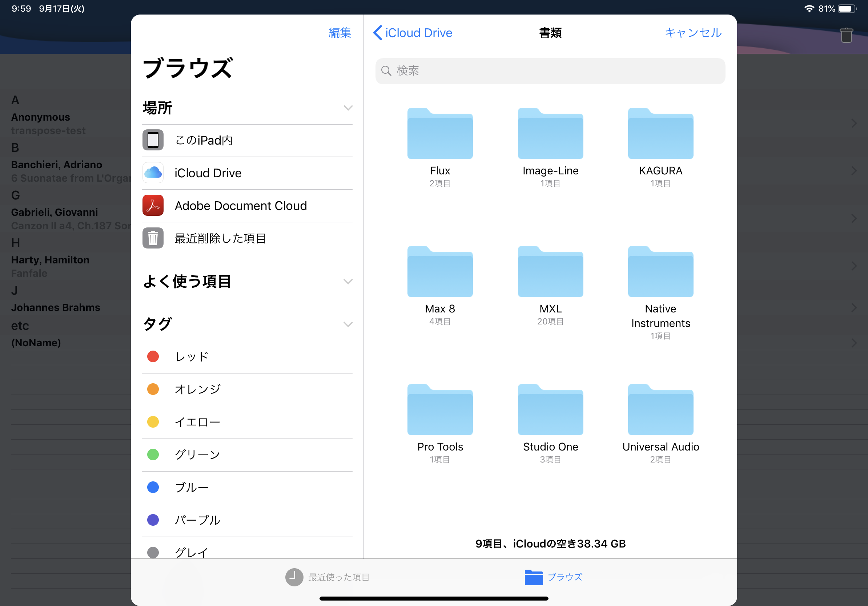The width and height of the screenshot is (868, 606).
Task: Tap the battery indicator in status bar
Action: coord(848,8)
